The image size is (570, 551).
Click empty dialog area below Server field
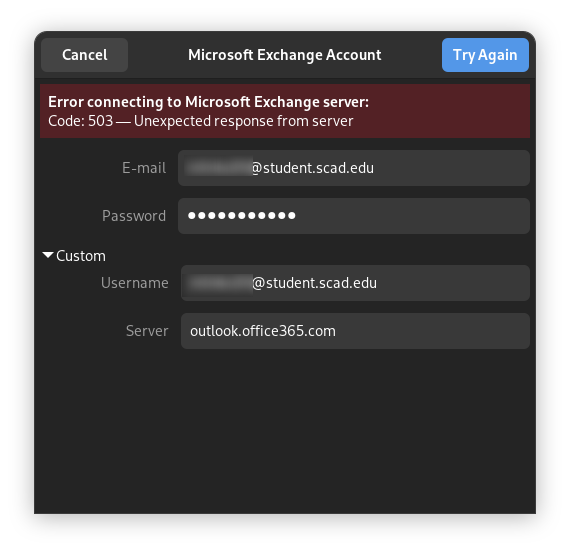[285, 431]
